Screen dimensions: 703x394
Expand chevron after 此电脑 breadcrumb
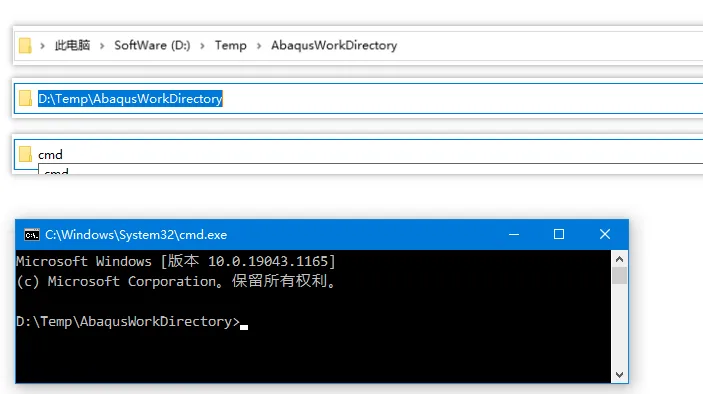102,46
